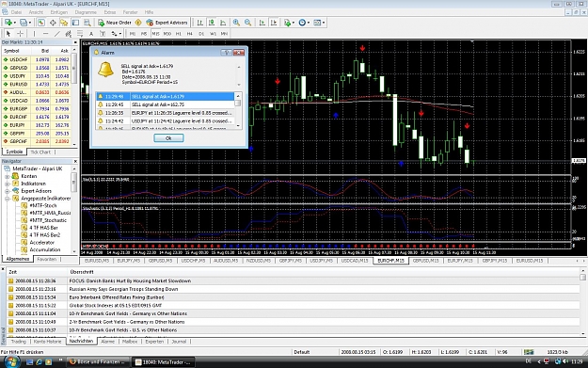This screenshot has width=588, height=368.
Task: Switch to the M1 timeframe
Action: click(133, 34)
